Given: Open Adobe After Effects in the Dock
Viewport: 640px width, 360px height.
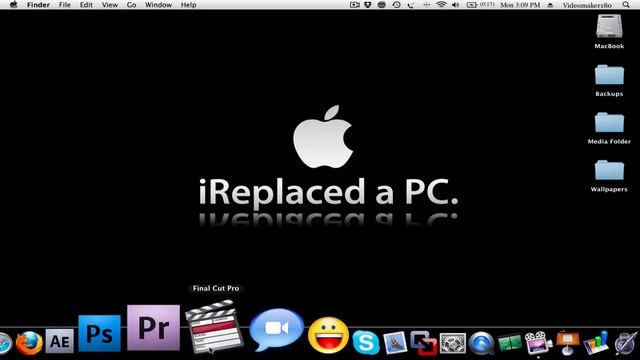Looking at the screenshot, I should 60,341.
